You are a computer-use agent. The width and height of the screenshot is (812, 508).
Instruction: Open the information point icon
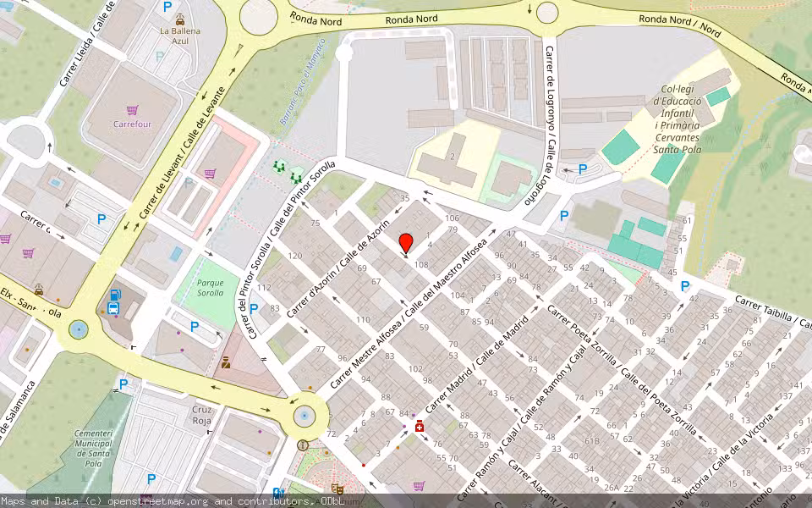pos(303,445)
